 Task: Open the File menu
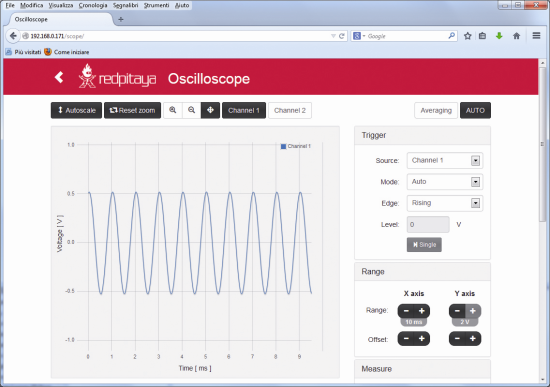[x=10, y=5]
